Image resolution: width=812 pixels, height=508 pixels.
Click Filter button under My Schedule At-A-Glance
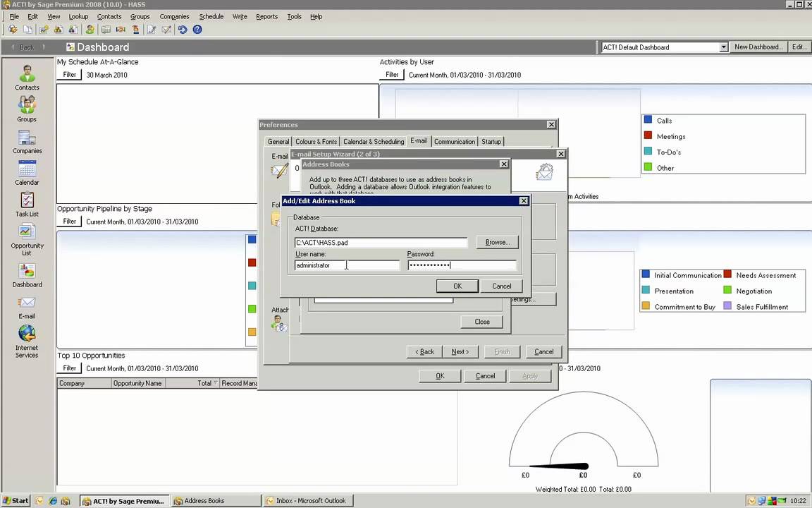click(69, 75)
